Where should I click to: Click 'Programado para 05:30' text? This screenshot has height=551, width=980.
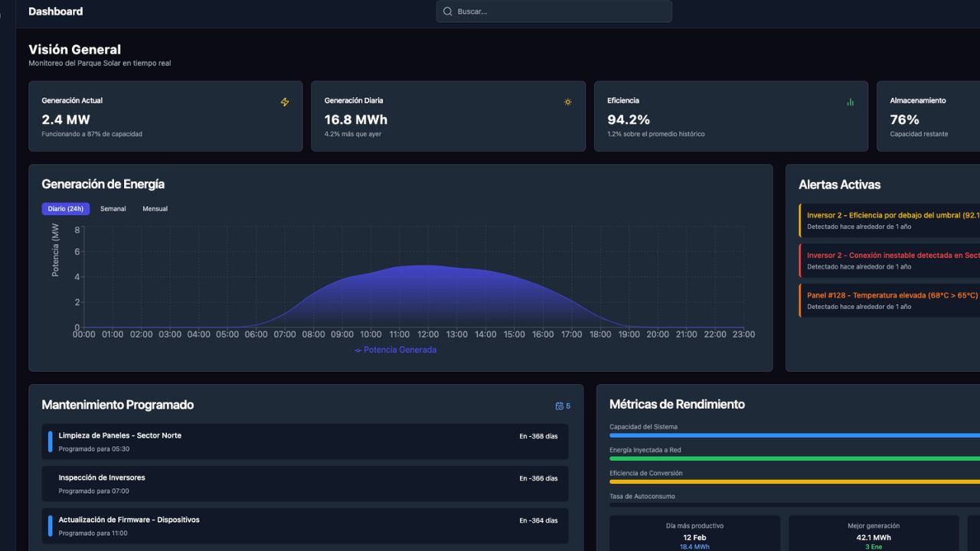(94, 449)
